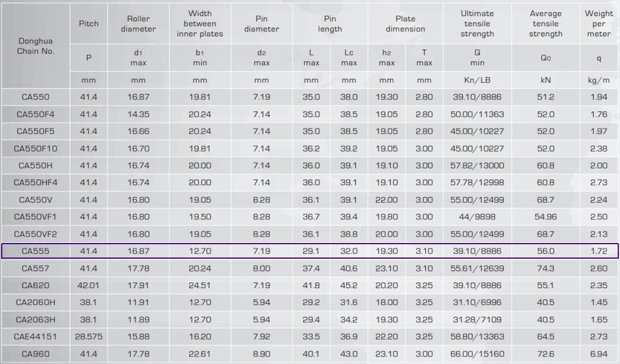Select the Pin diameter header
Image resolution: width=620 pixels, height=364 pixels.
point(261,24)
